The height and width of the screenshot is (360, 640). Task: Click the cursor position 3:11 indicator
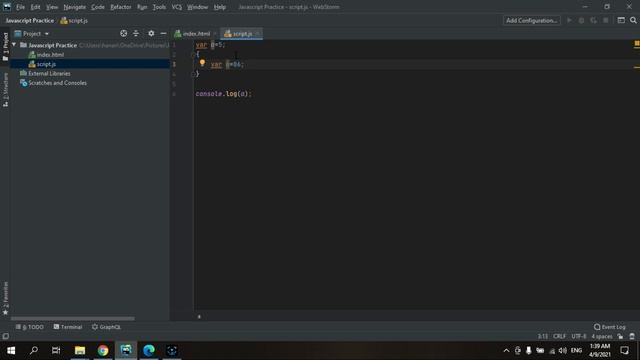tap(542, 336)
